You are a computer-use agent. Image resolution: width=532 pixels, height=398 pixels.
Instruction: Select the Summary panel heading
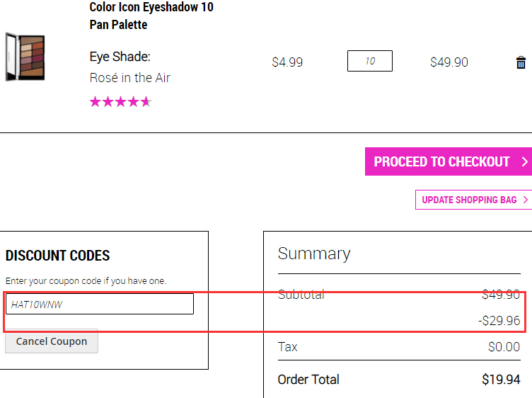click(314, 254)
